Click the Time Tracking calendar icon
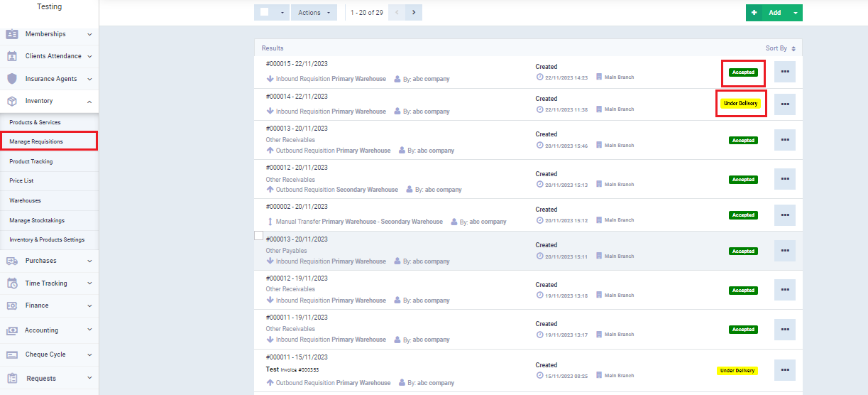 coord(12,283)
